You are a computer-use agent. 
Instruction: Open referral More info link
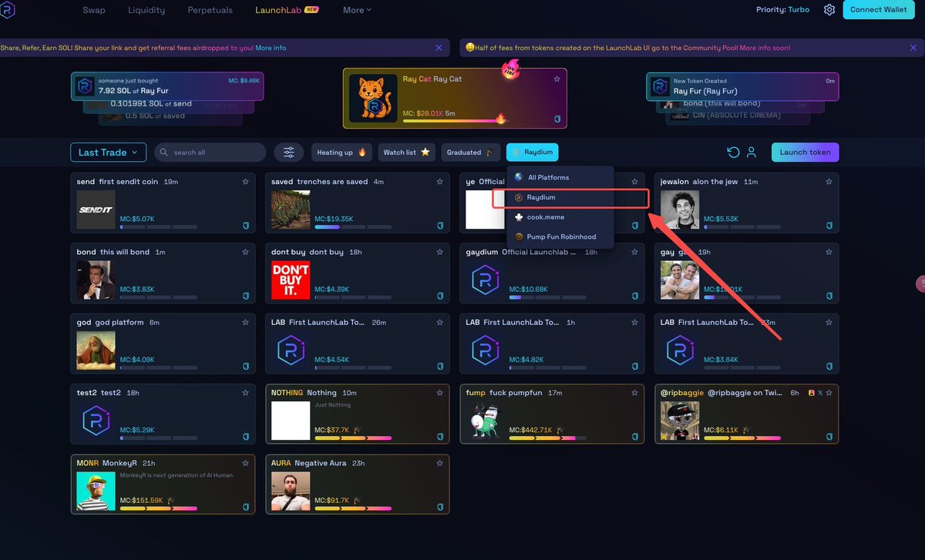(271, 48)
